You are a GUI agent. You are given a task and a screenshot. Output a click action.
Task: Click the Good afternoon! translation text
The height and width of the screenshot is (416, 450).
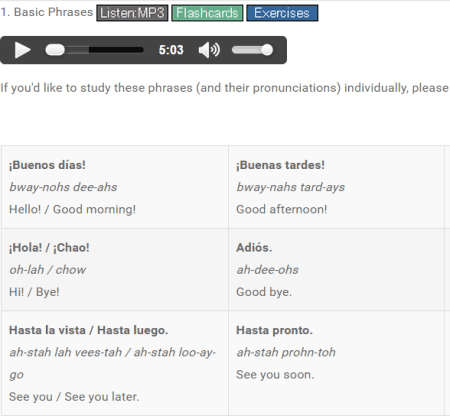(282, 209)
